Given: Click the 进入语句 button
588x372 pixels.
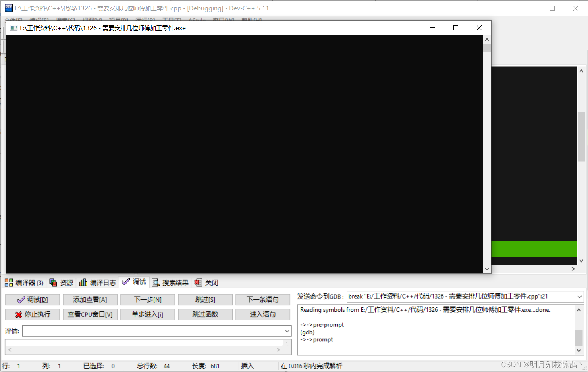Looking at the screenshot, I should [263, 314].
